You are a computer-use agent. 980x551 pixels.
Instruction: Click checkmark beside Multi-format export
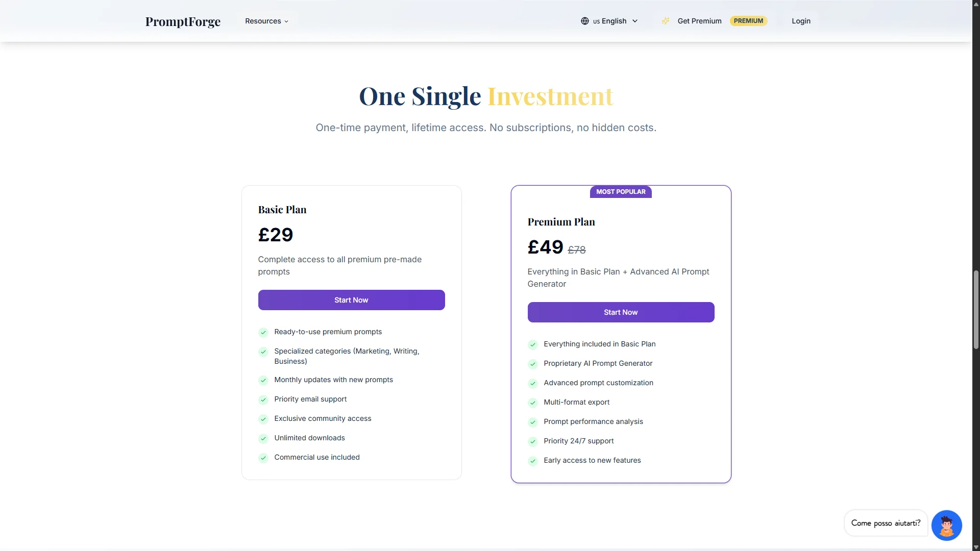533,403
